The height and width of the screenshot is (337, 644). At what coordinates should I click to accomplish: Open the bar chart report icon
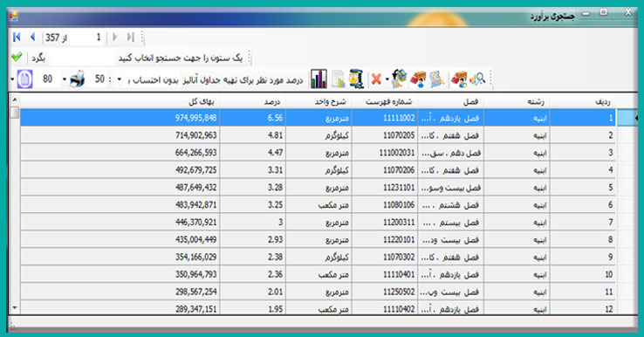(x=319, y=79)
